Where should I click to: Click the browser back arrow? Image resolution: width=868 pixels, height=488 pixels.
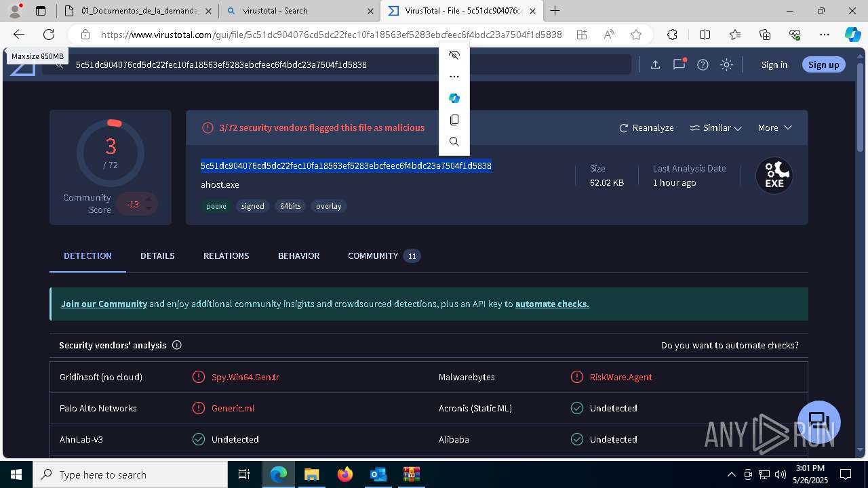click(x=19, y=35)
